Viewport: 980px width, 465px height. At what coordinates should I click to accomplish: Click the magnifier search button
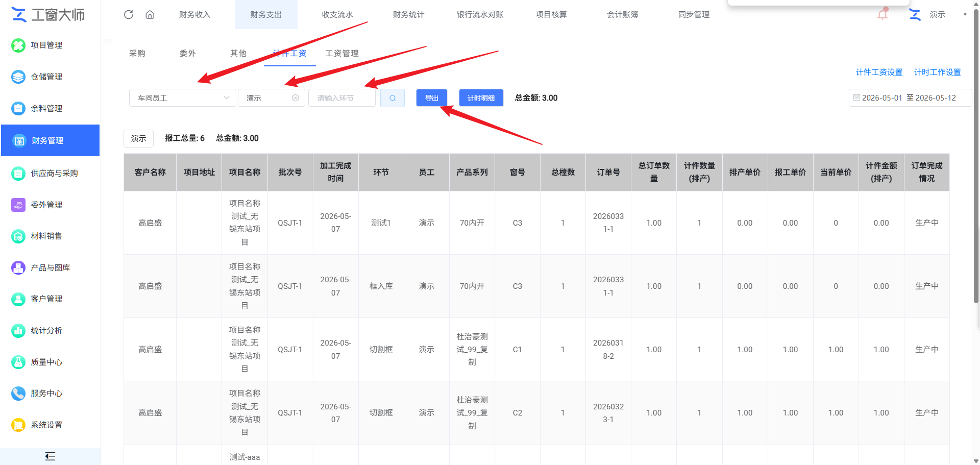click(393, 98)
